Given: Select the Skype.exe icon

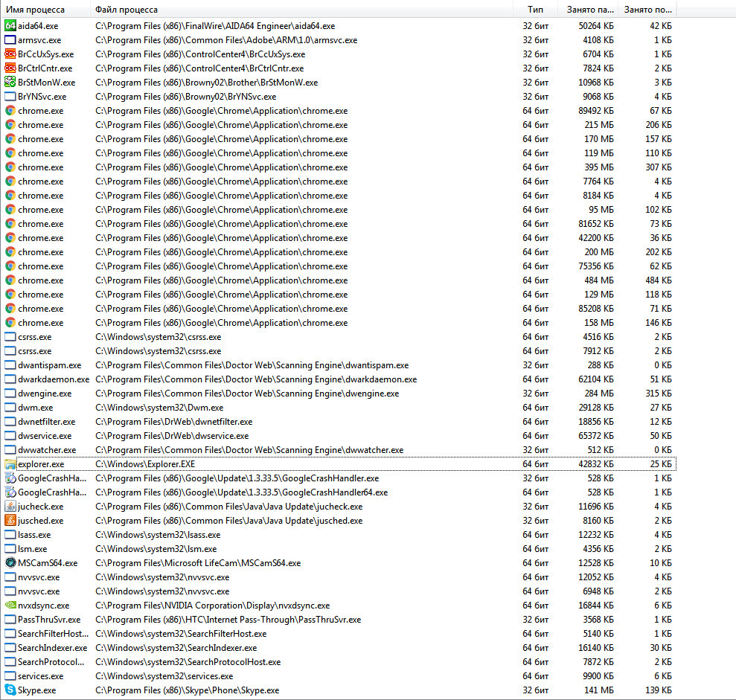Looking at the screenshot, I should pyautogui.click(x=10, y=690).
